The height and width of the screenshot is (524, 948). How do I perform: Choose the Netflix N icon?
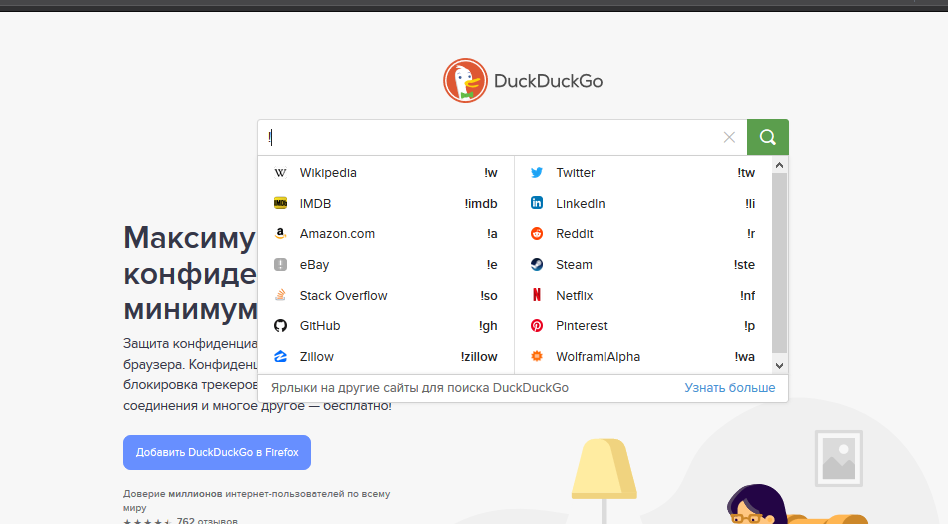pos(537,296)
